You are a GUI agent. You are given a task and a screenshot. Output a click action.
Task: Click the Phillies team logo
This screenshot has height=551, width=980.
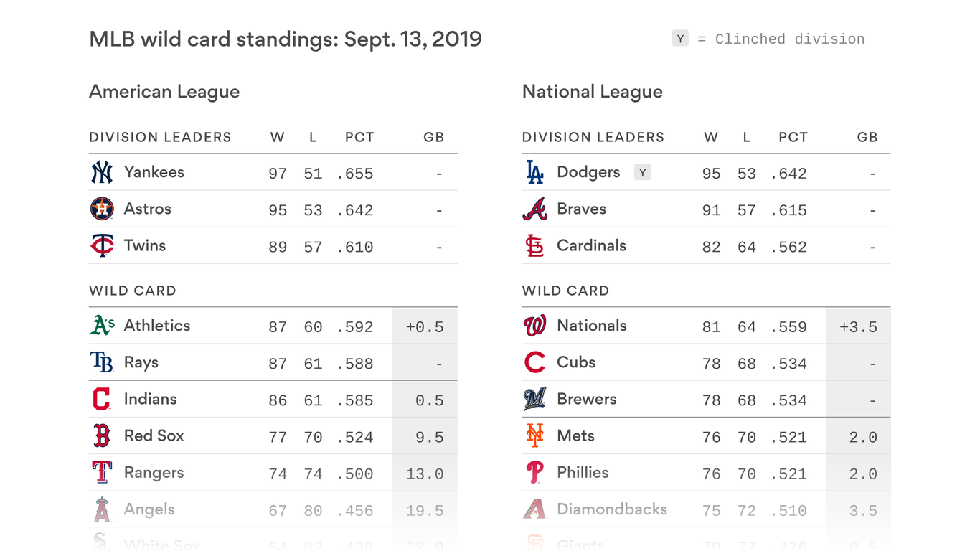point(535,472)
